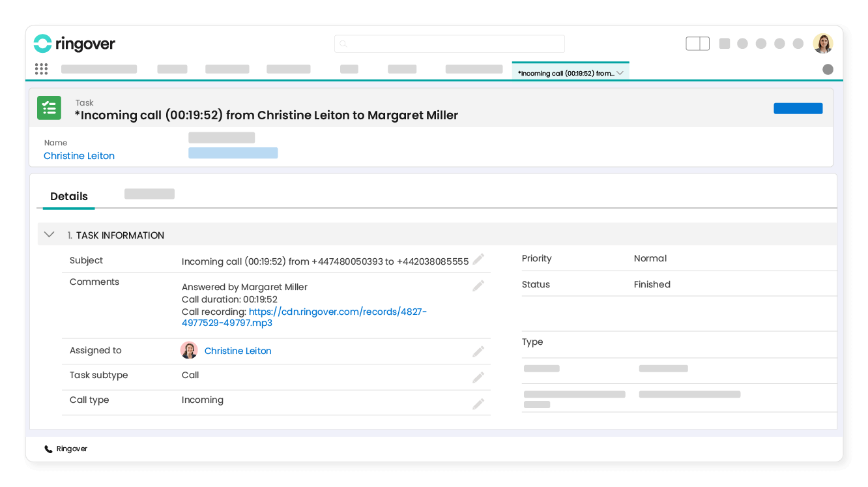Open the call recording mp3 link
Image resolution: width=868 pixels, height=487 pixels.
click(x=338, y=312)
